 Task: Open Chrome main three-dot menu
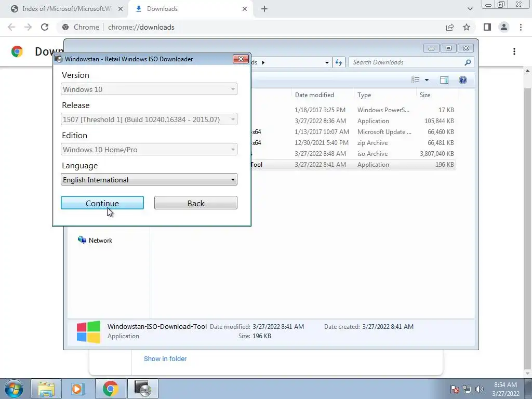click(521, 27)
